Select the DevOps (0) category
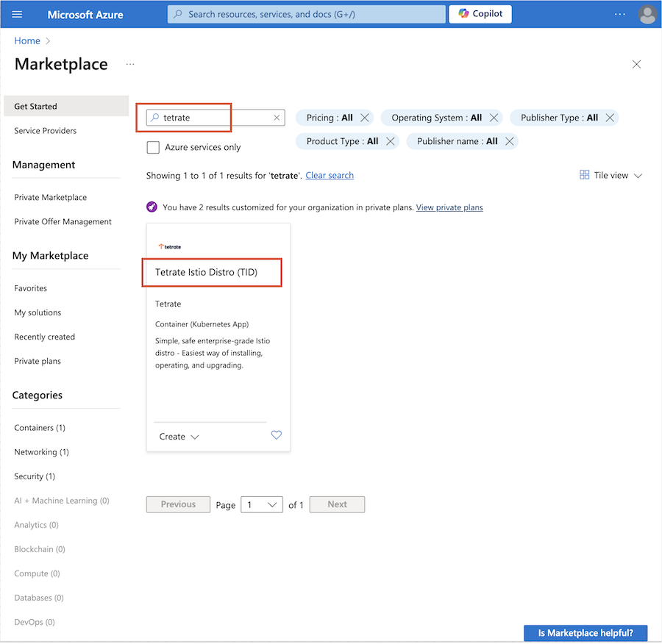This screenshot has width=662, height=644. pyautogui.click(x=35, y=623)
